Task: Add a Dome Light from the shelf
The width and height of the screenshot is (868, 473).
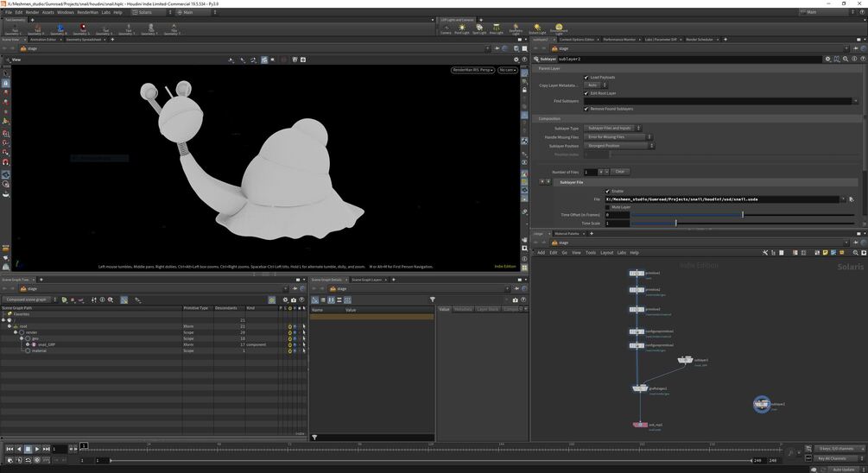Action: 559,28
